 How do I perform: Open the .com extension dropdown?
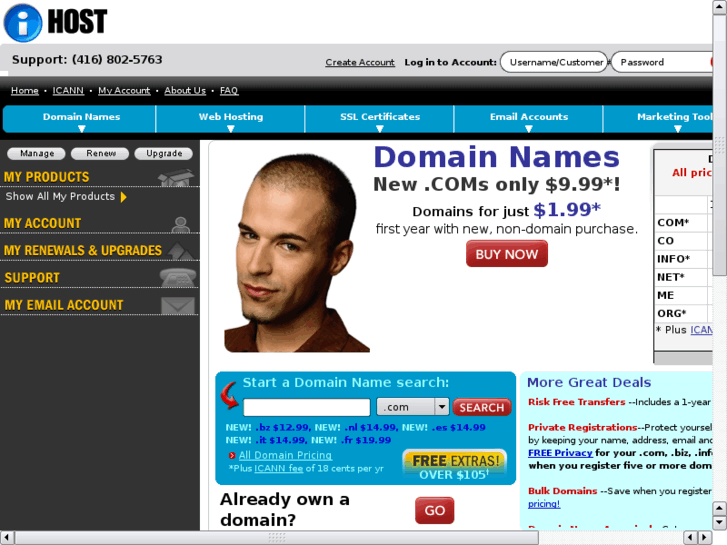pos(413,407)
